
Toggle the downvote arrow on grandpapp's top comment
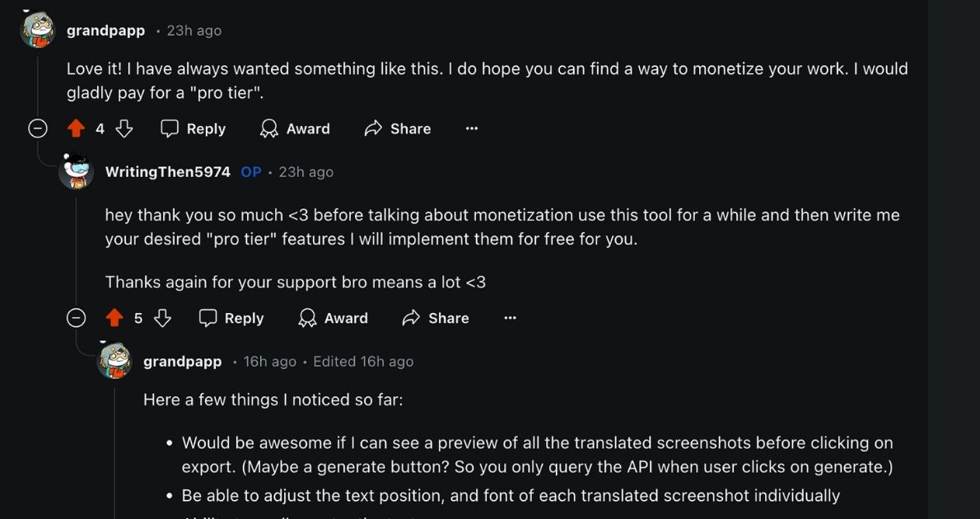(124, 129)
